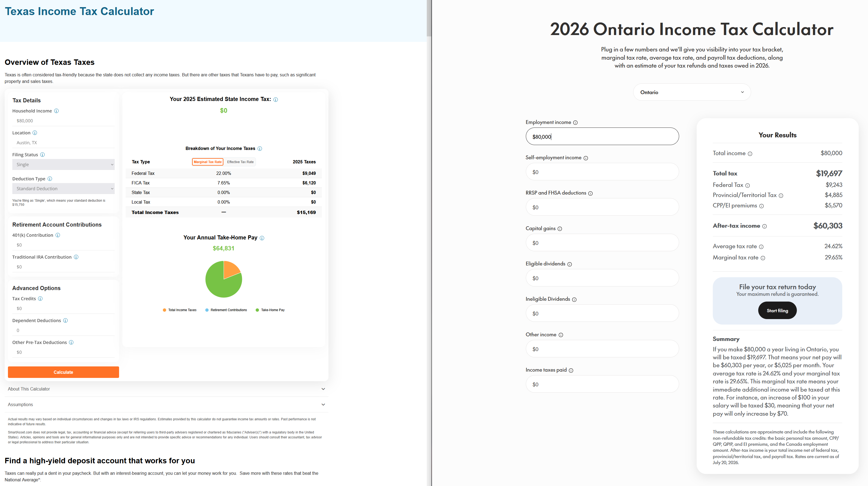Image resolution: width=868 pixels, height=486 pixels.
Task: Open the Filing Status Single dropdown
Action: tap(63, 164)
